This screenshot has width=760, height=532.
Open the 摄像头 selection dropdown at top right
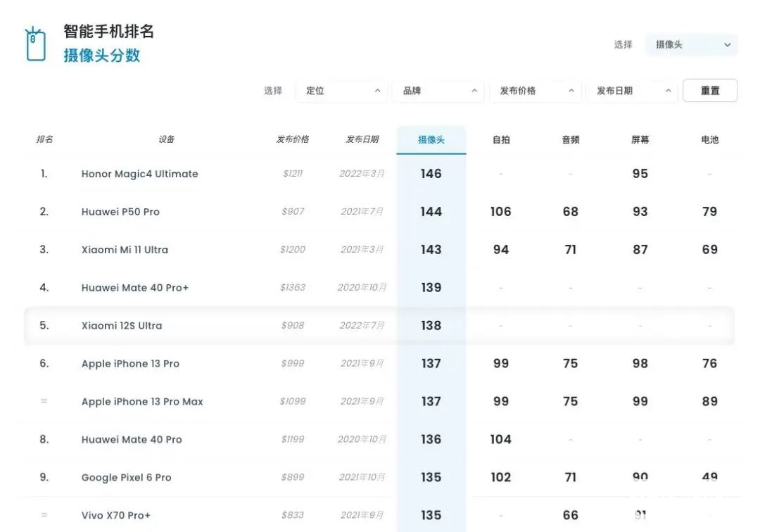tap(692, 44)
